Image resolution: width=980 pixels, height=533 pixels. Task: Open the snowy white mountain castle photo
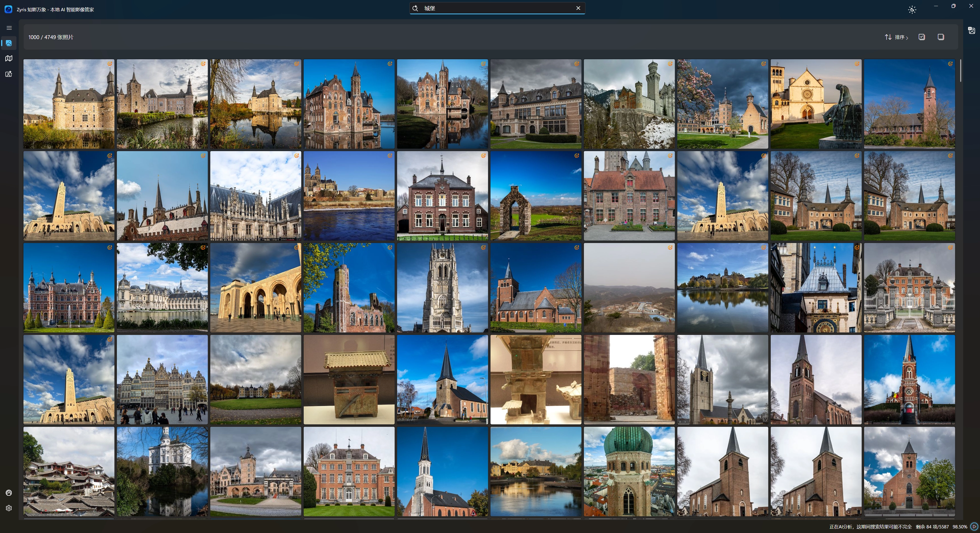[629, 104]
